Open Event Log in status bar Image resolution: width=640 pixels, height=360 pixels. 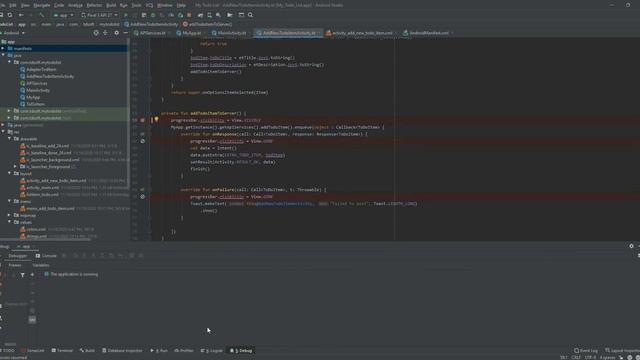coord(586,351)
